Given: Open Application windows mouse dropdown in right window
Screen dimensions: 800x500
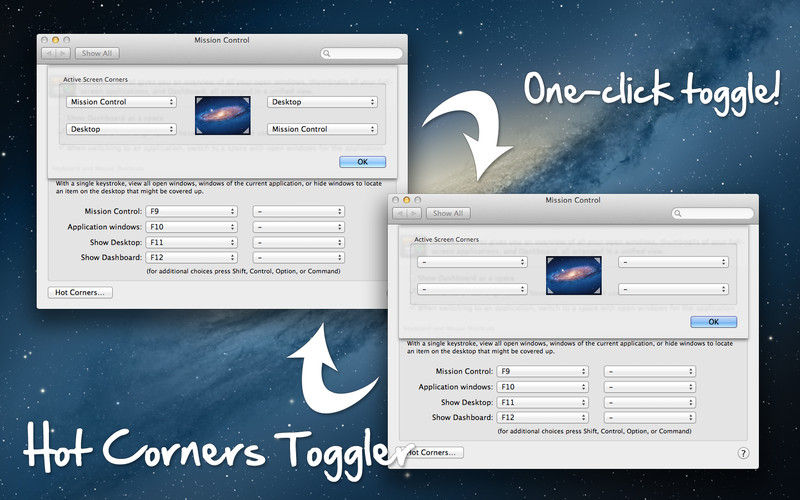Looking at the screenshot, I should [649, 387].
